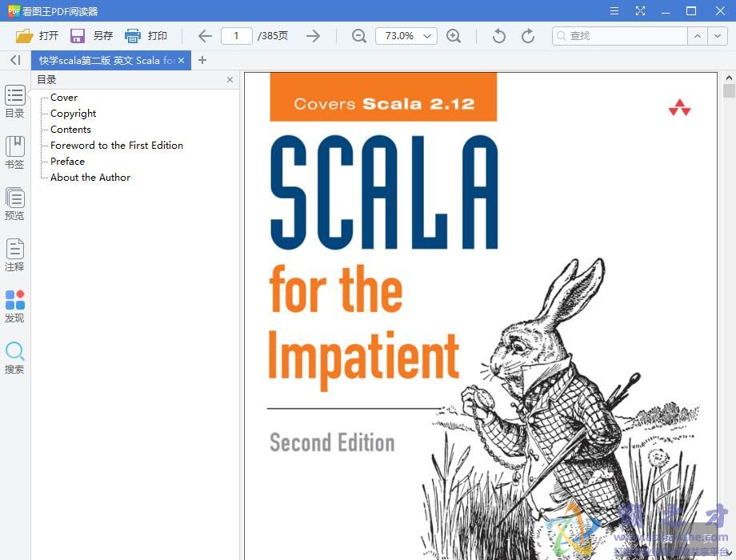Image resolution: width=736 pixels, height=560 pixels.
Task: Save a copy using 另存
Action: coord(91,36)
